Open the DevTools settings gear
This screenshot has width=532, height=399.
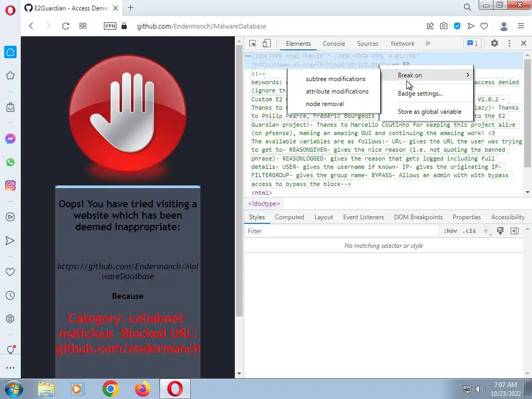pos(495,44)
